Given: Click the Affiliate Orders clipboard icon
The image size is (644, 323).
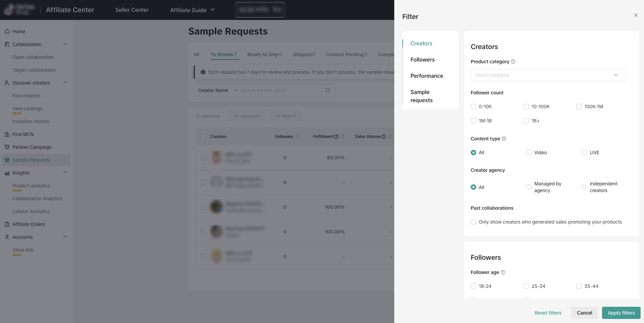Looking at the screenshot, I should click(x=7, y=224).
